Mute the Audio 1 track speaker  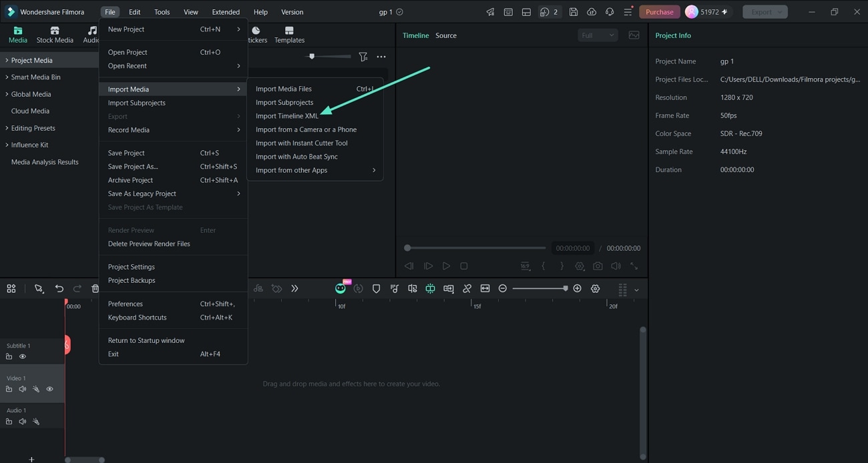(x=23, y=422)
